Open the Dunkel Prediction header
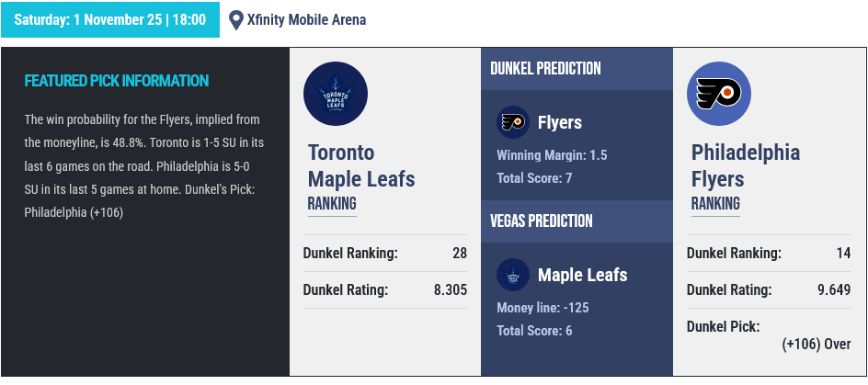Viewport: 868px width, 385px height. pyautogui.click(x=545, y=69)
